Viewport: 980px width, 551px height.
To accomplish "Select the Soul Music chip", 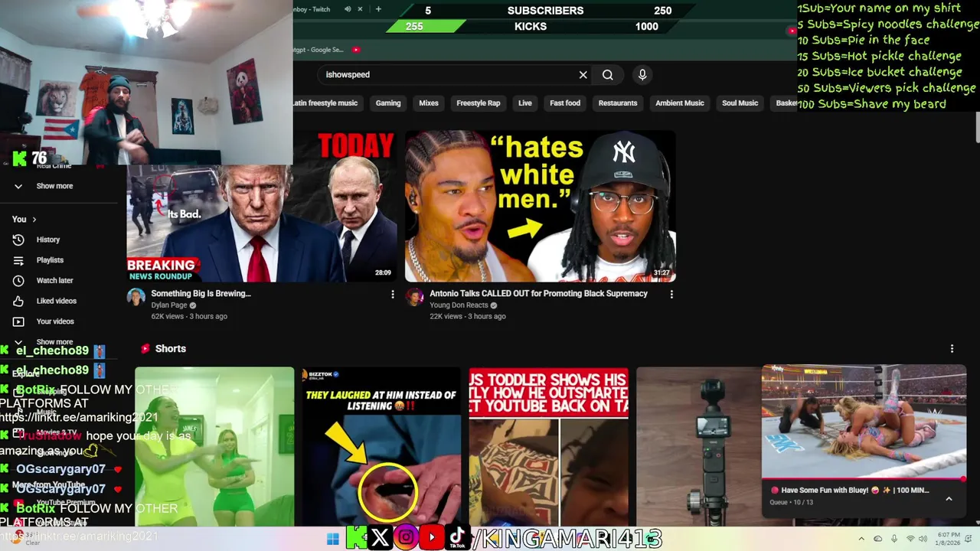I will tap(740, 103).
